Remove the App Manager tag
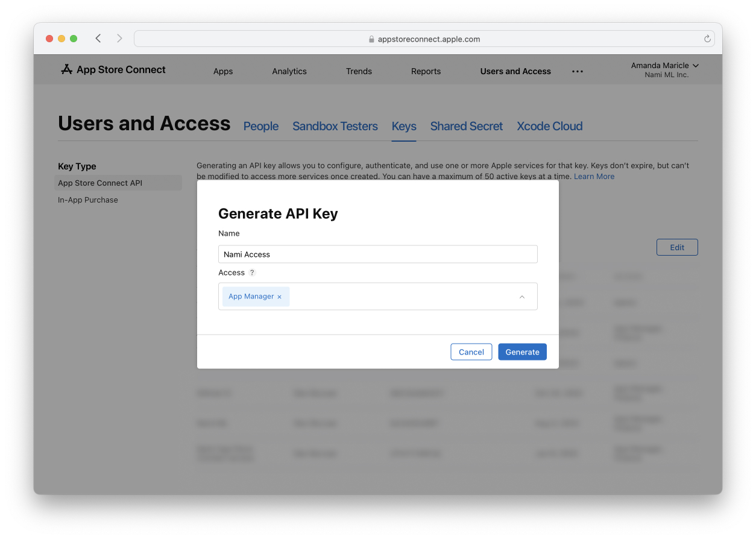The width and height of the screenshot is (756, 539). point(279,297)
